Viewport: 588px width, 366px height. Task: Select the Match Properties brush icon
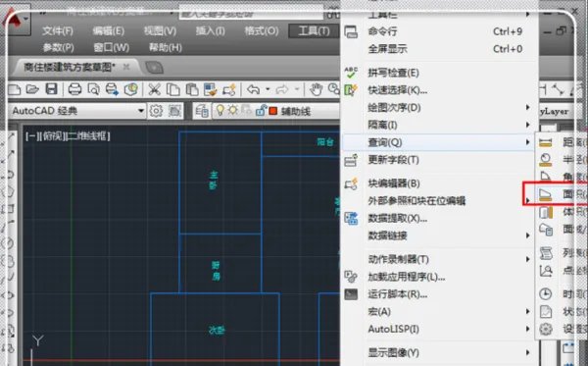211,89
